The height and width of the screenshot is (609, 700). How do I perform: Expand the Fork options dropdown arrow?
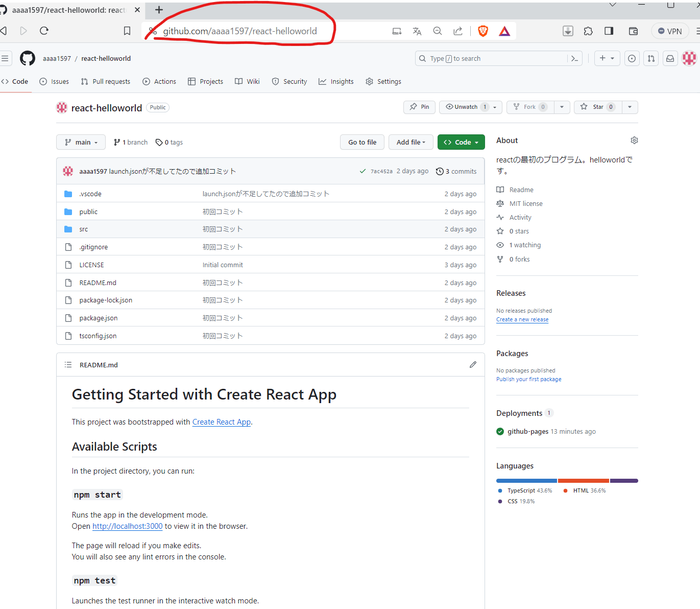[x=562, y=107]
